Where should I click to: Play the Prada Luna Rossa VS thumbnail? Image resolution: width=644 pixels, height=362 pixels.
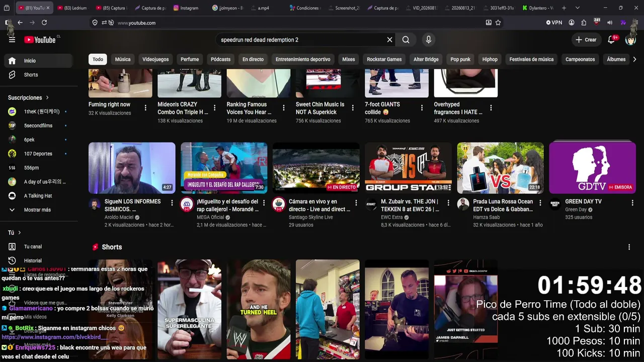pyautogui.click(x=500, y=168)
